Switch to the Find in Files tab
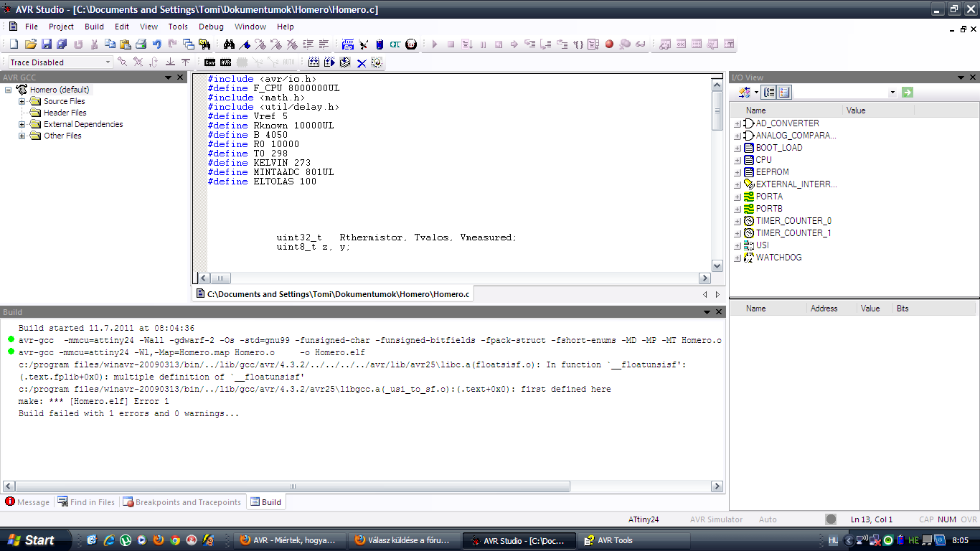This screenshot has width=980, height=551. 86,502
